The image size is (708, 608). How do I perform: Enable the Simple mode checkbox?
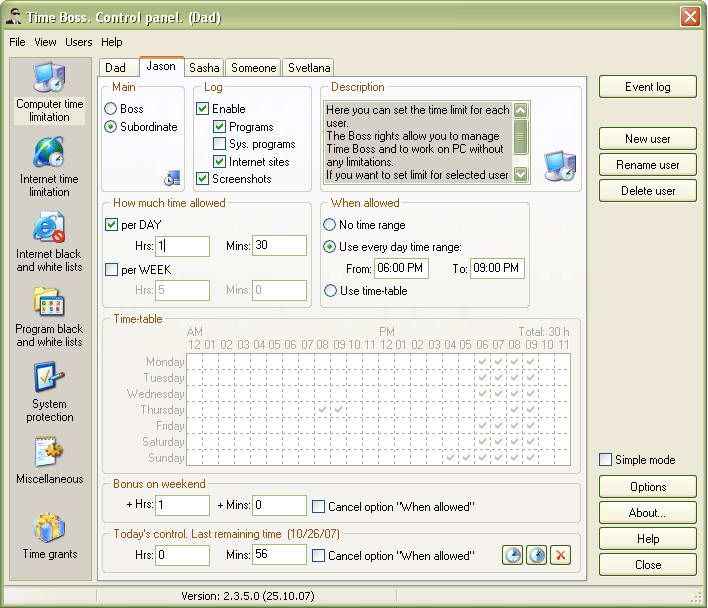[x=605, y=460]
